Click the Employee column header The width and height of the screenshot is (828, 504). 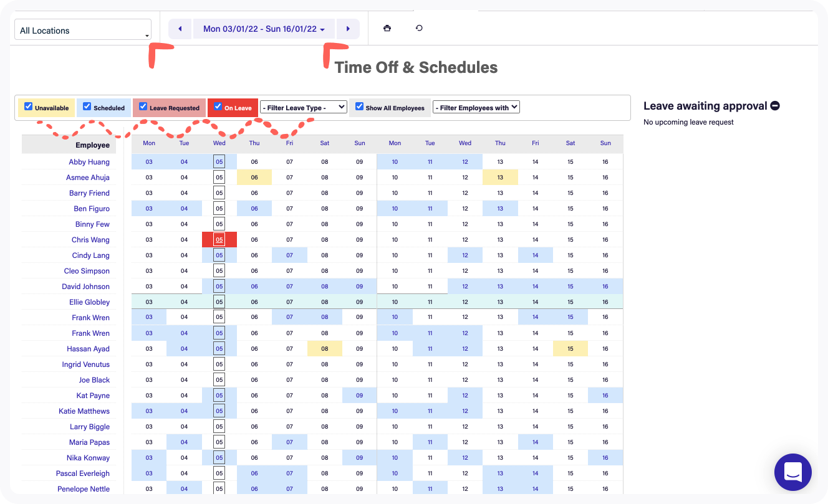point(92,145)
